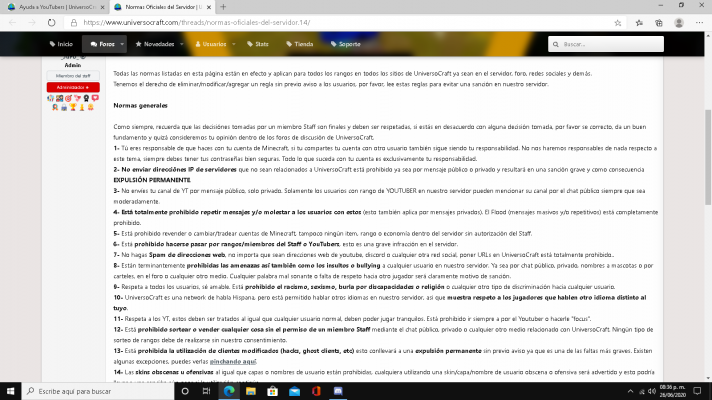Show hidden system tray icons

[630, 391]
